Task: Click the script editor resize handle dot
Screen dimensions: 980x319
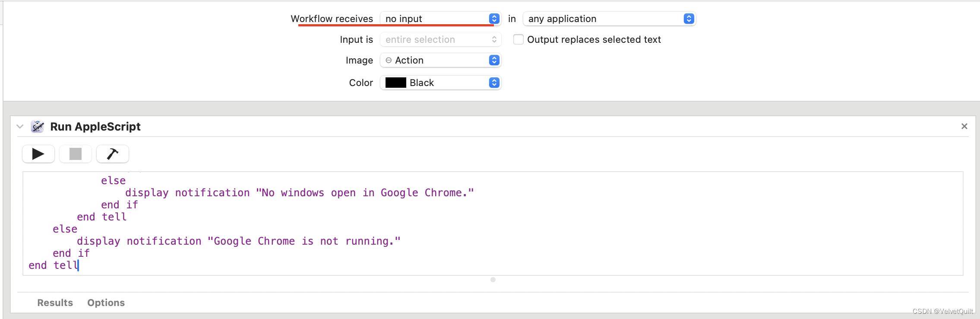Action: pyautogui.click(x=493, y=280)
